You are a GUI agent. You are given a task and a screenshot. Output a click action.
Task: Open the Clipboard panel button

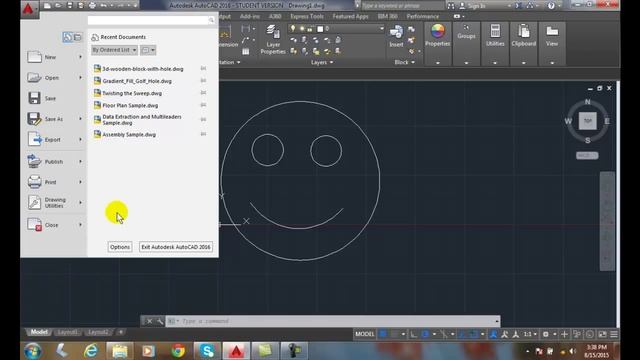click(x=524, y=35)
